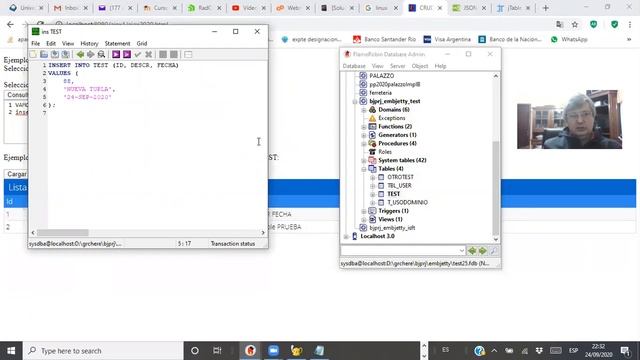Collapse the Tables (4) node
Image resolution: width=640 pixels, height=360 pixels.
tap(364, 169)
